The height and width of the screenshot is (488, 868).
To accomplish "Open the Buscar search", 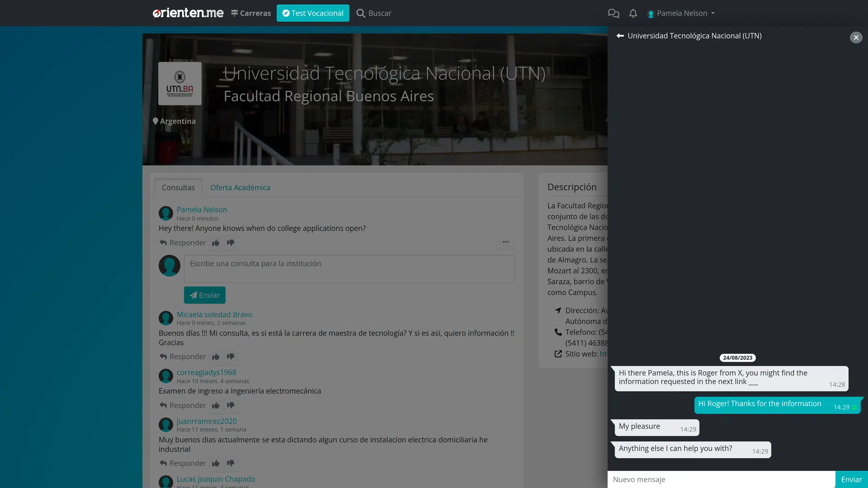I will point(374,13).
